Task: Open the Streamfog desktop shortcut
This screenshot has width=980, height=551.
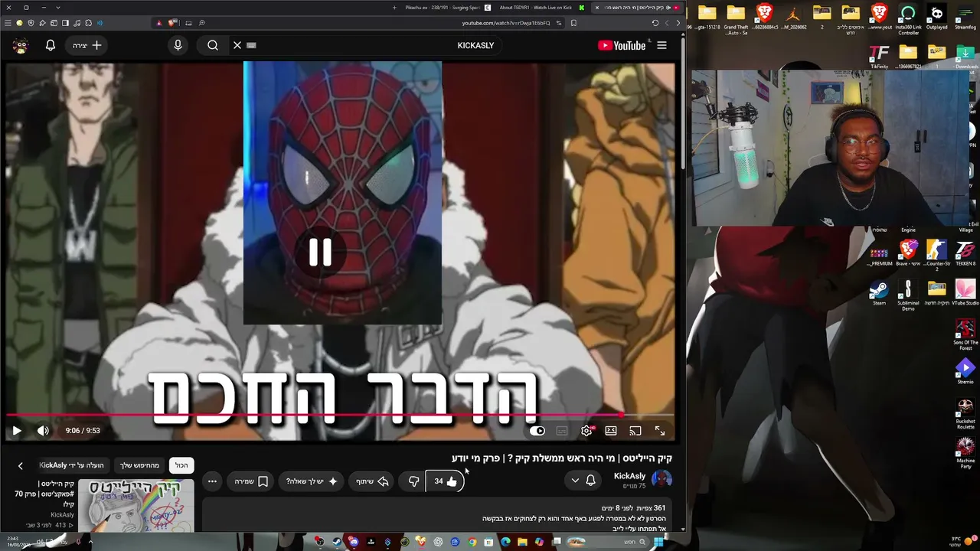Action: coord(965,18)
